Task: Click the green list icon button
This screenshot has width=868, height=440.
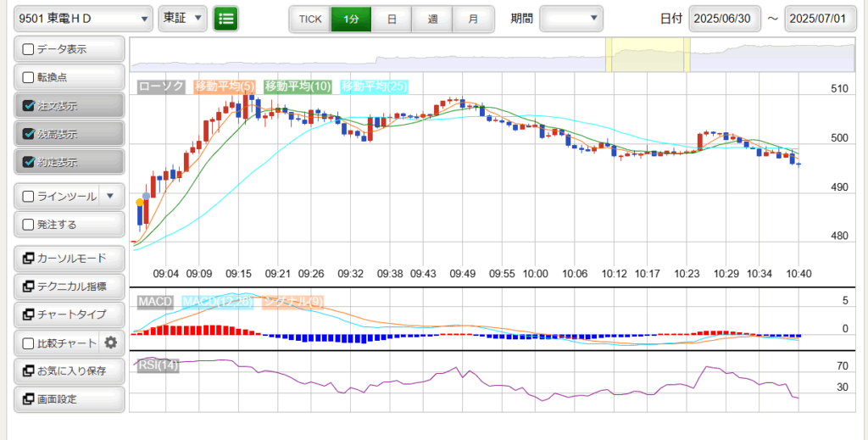Action: pos(225,19)
